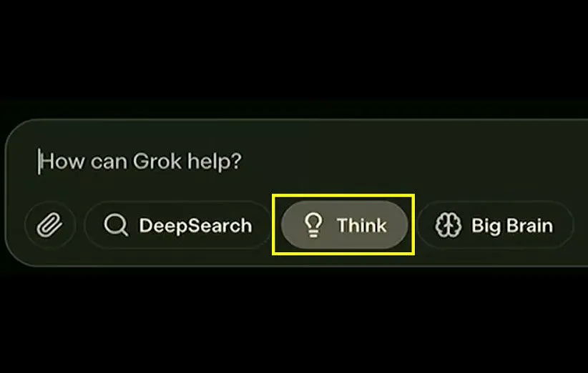Switch on the Big Brain pill

click(496, 225)
